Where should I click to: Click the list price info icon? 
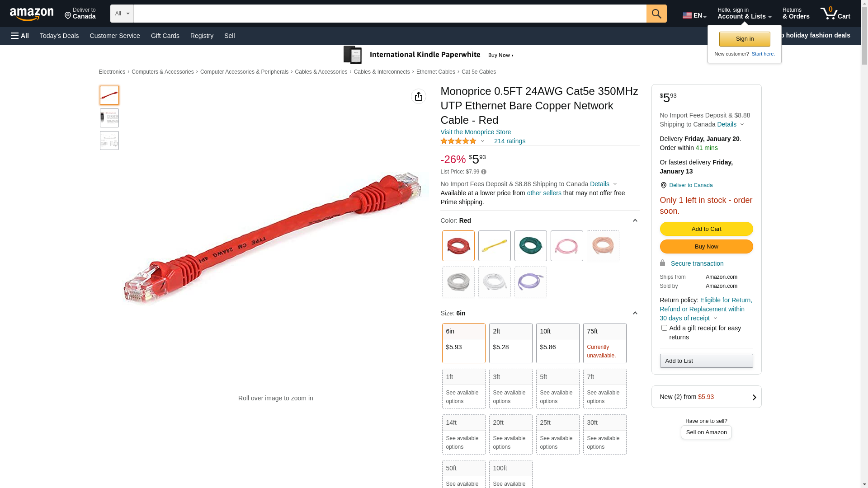[484, 172]
